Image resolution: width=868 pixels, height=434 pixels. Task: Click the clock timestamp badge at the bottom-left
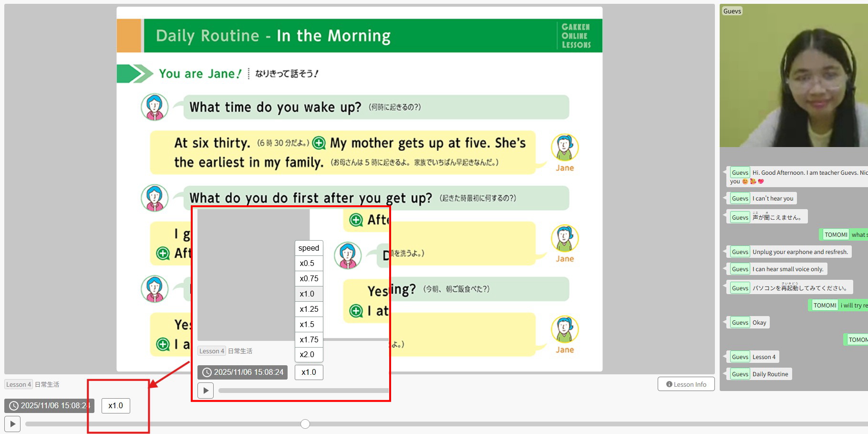pos(50,406)
